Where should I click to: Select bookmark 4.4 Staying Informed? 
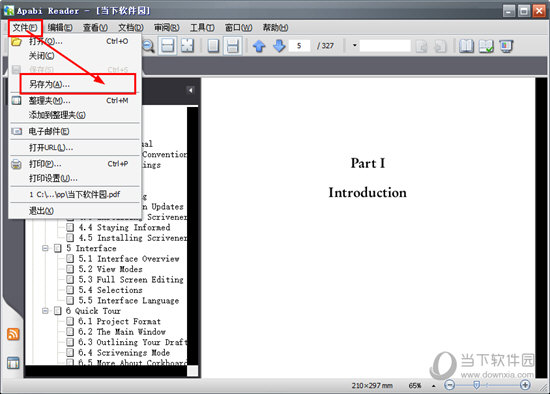coord(124,227)
